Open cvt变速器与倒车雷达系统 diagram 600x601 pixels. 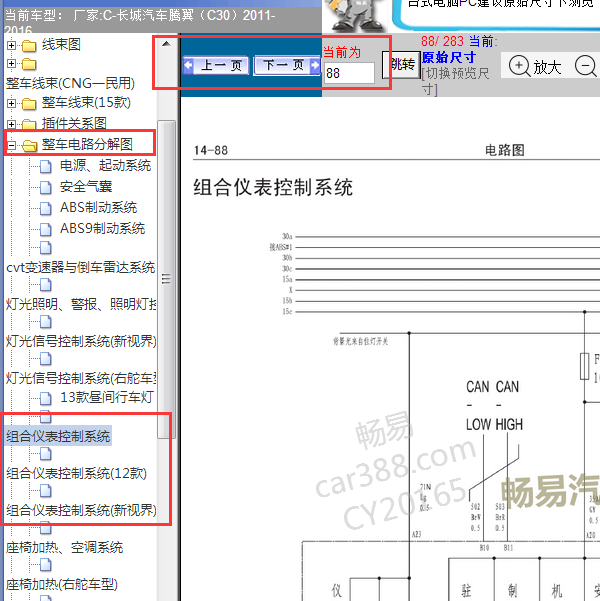(81, 267)
